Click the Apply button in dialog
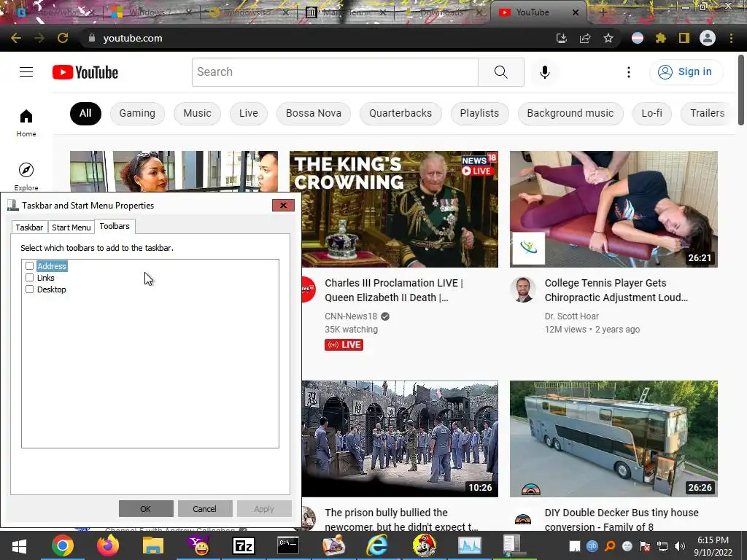This screenshot has height=560, width=747. 264,508
